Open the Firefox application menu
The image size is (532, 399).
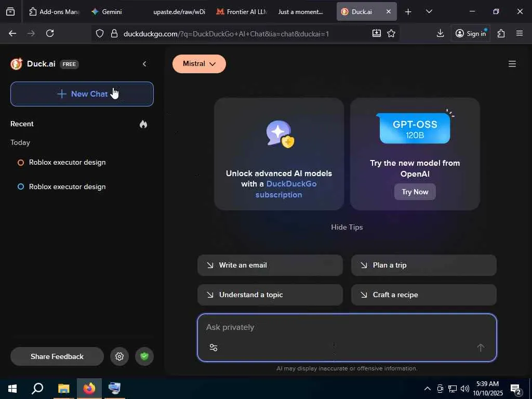520,33
